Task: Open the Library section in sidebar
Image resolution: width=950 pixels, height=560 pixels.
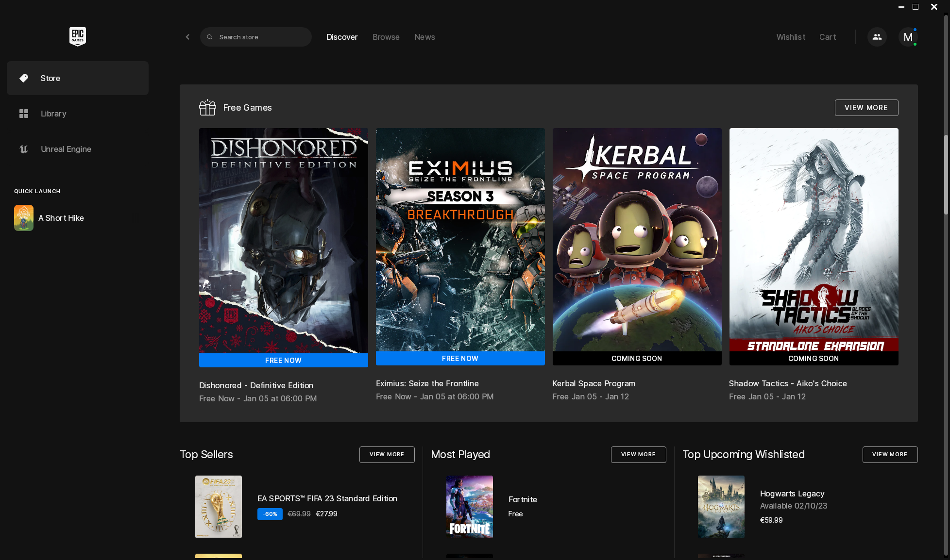Action: click(x=78, y=114)
